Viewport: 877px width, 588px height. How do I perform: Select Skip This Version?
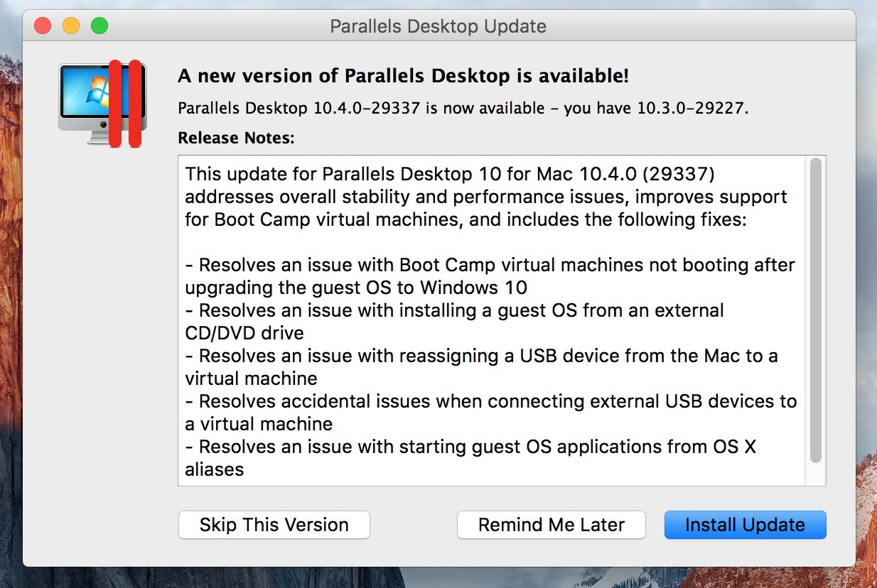coord(274,525)
